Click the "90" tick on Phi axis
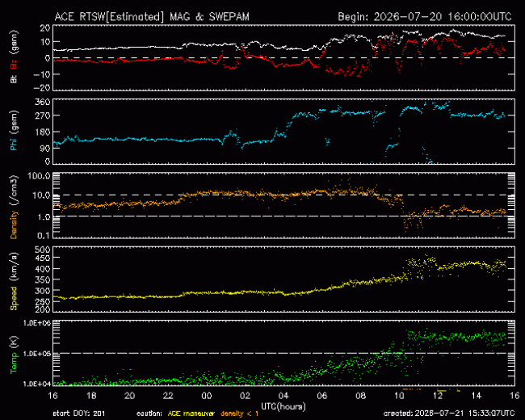This screenshot has width=525, height=420. pos(45,149)
